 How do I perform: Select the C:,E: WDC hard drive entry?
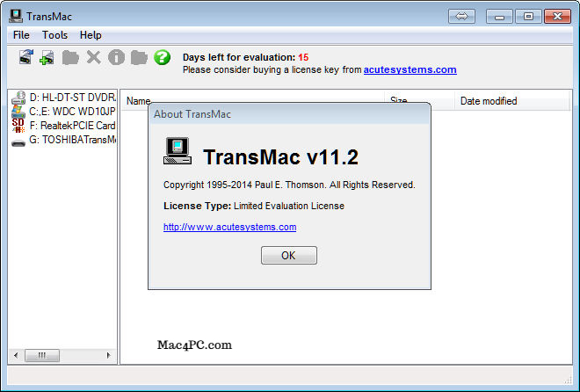[64, 112]
